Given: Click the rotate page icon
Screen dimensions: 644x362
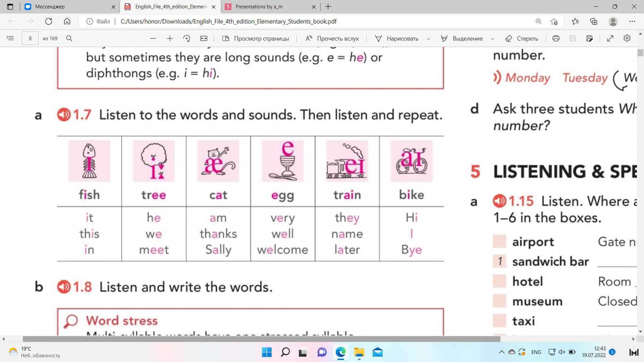Looking at the screenshot, I should (187, 39).
